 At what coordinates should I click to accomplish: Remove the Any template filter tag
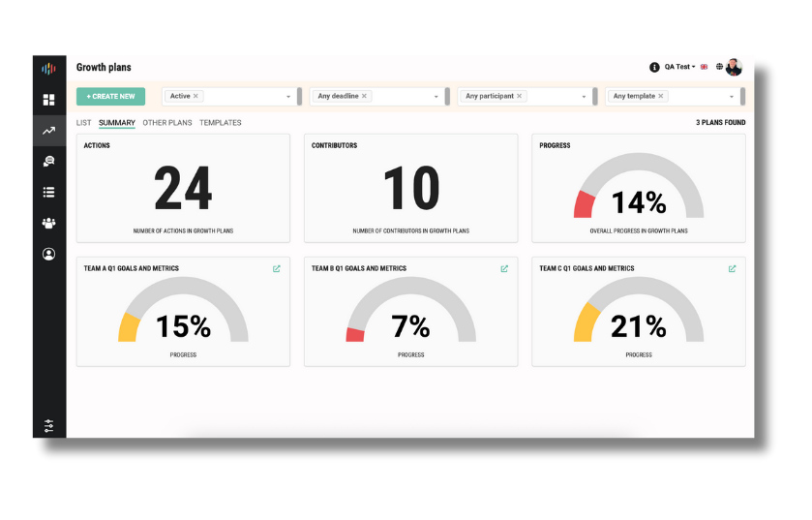tap(661, 96)
